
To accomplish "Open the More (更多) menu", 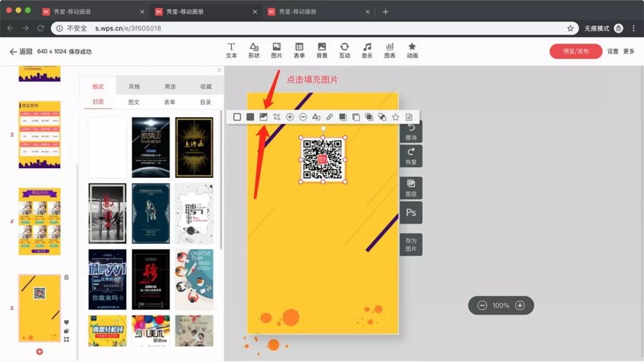I will tap(629, 51).
